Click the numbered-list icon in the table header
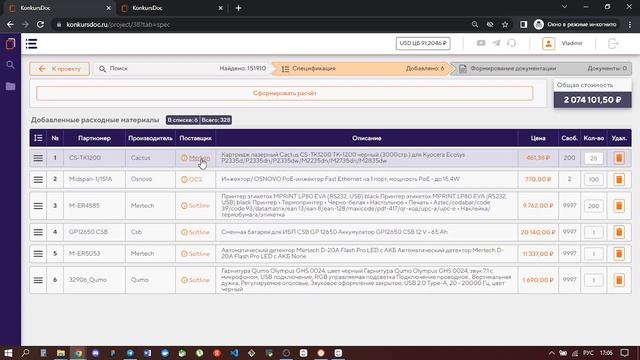This screenshot has width=640, height=360. (x=38, y=138)
